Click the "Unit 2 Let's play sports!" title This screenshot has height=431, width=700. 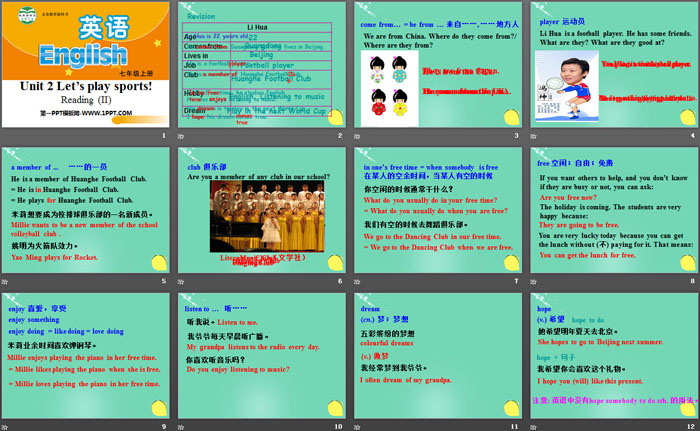[x=84, y=86]
